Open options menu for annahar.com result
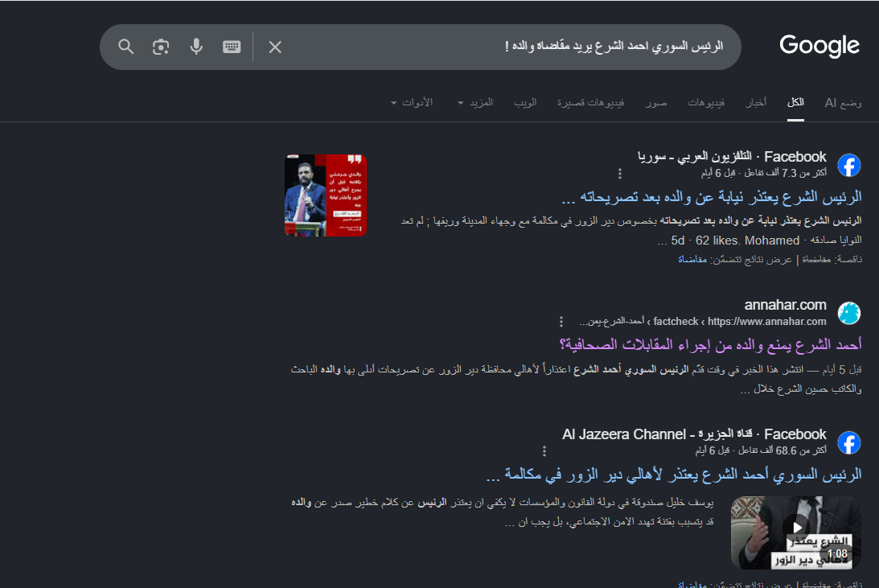 pyautogui.click(x=561, y=322)
